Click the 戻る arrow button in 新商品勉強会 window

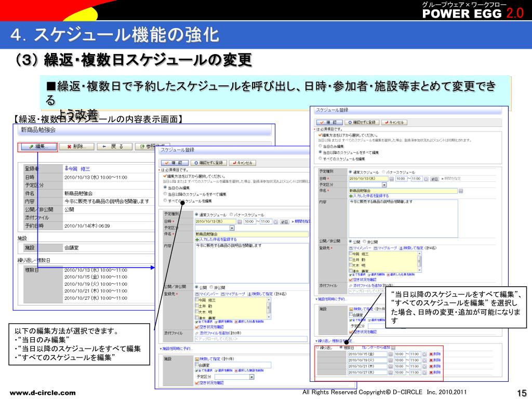[114, 147]
